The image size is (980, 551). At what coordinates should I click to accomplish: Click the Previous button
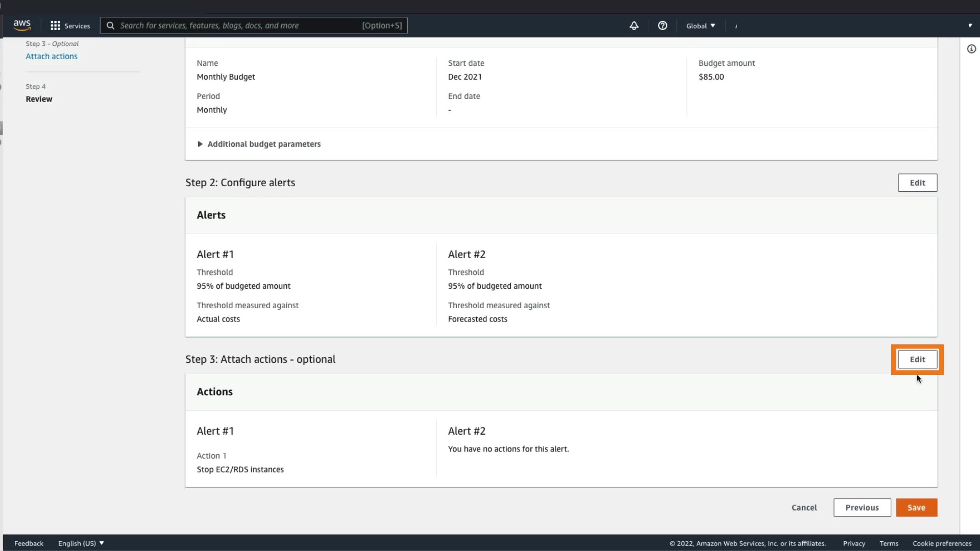tap(862, 508)
